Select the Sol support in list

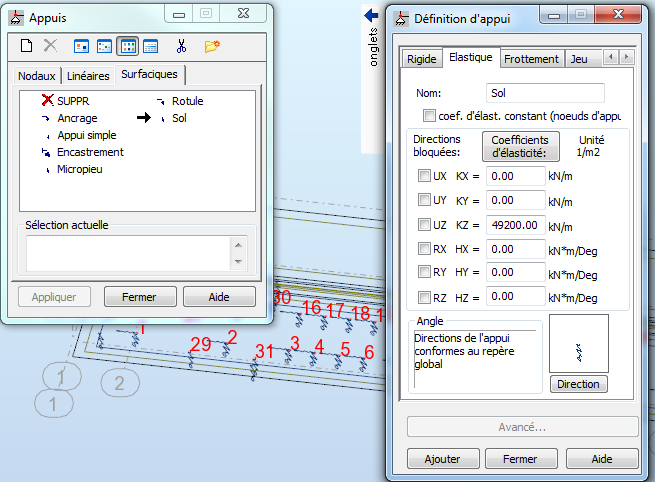(x=179, y=118)
